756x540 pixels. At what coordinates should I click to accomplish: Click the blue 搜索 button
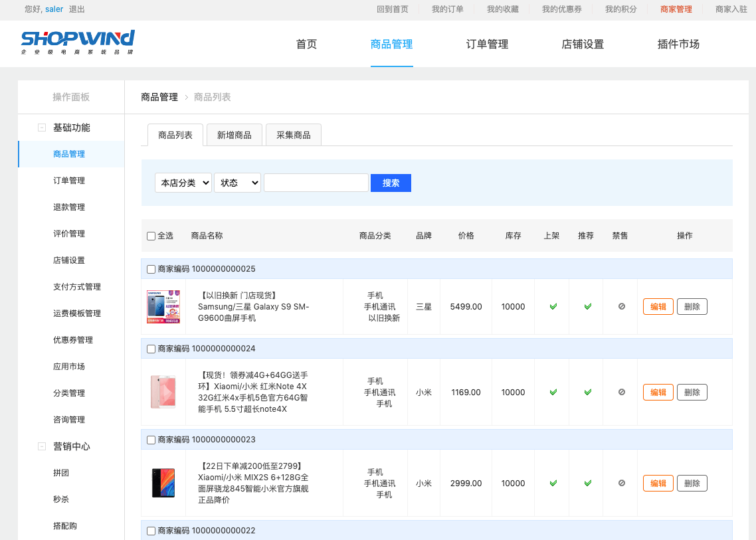click(x=391, y=183)
